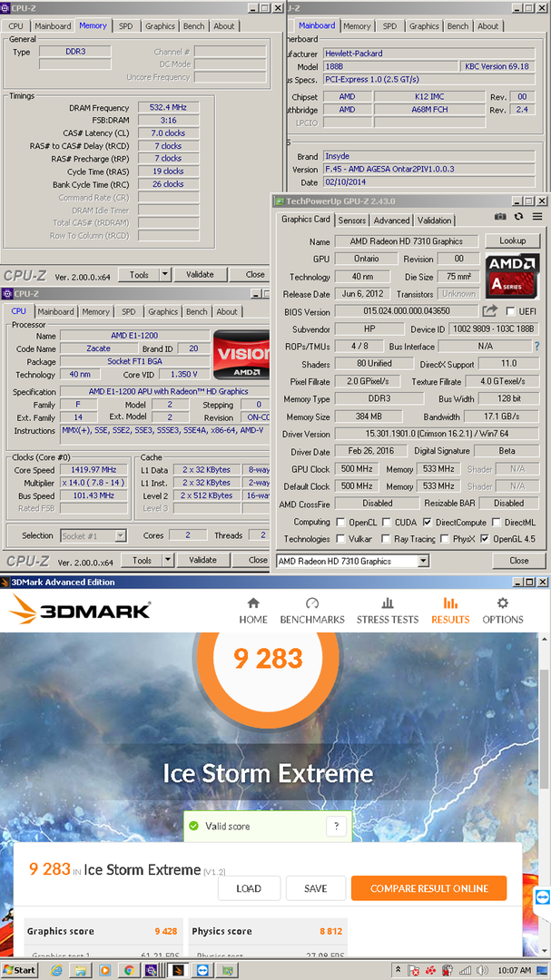Open Google Chrome from taskbar
This screenshot has height=980, width=551.
tap(129, 970)
